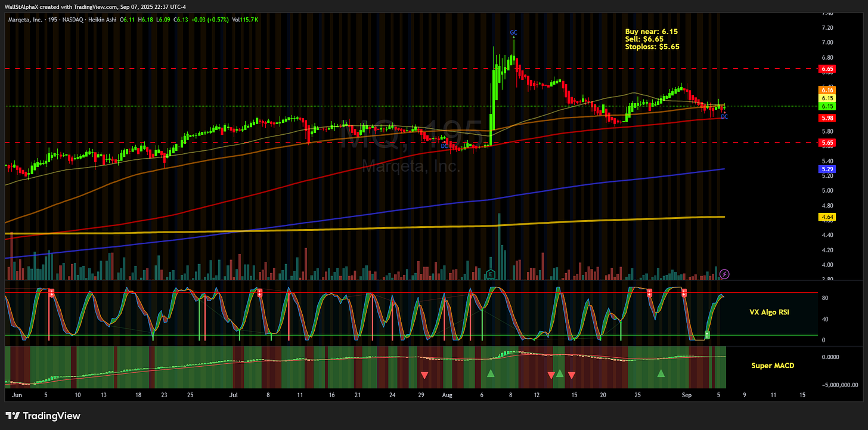Click the Sep label on the time axis
The width and height of the screenshot is (868, 430).
pos(686,395)
